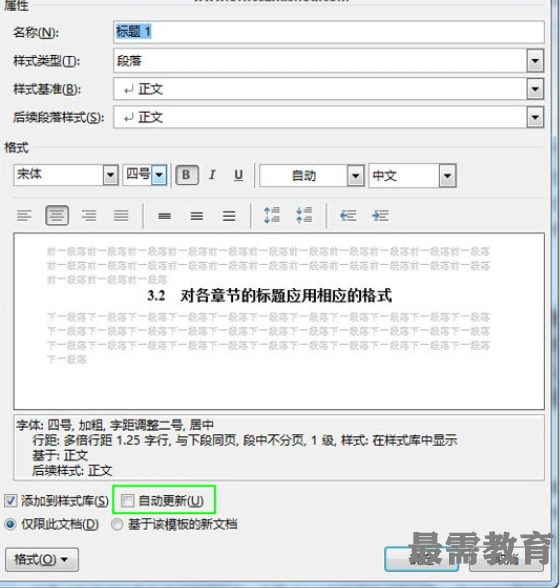Viewport: 560px width, 588px height.
Task: Open the 样式类型 dropdown
Action: point(535,61)
